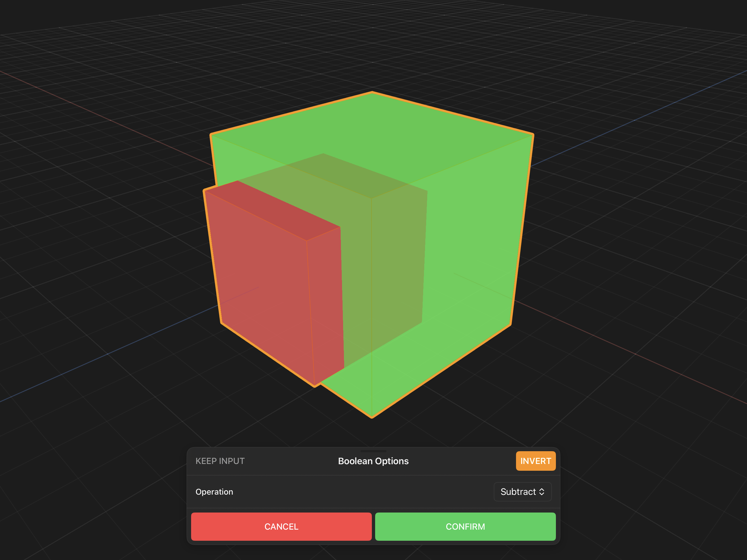This screenshot has height=560, width=747.
Task: Toggle the INVERT button
Action: [536, 461]
